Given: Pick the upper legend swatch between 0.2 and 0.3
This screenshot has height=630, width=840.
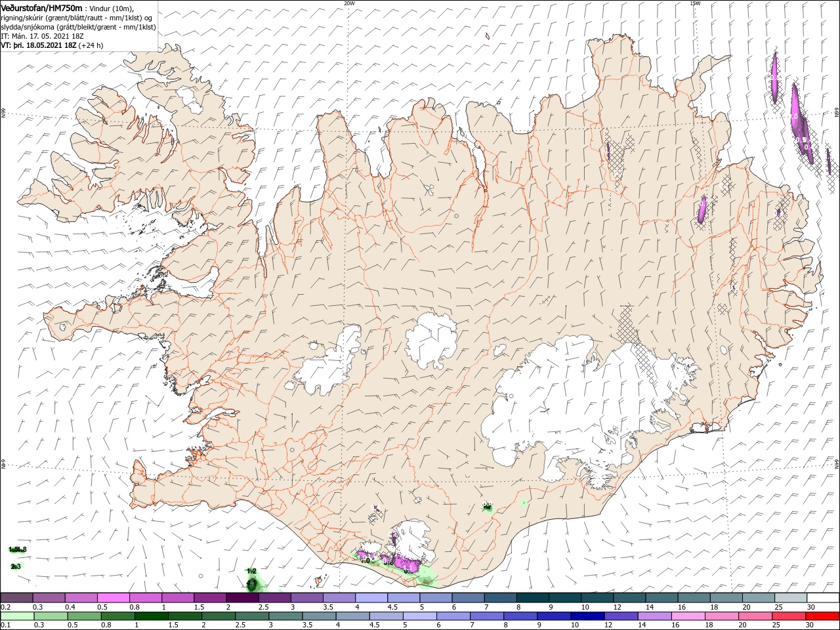Looking at the screenshot, I should [x=16, y=598].
